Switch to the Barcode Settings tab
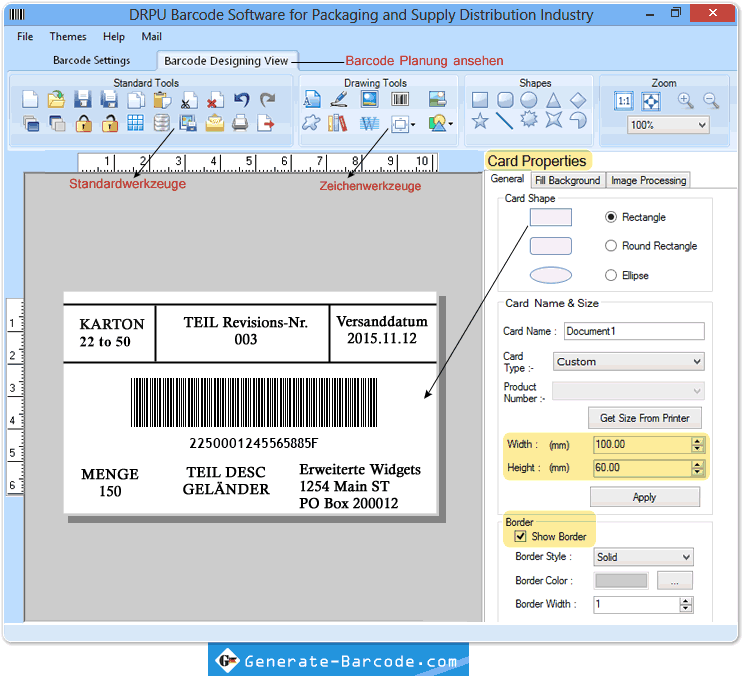 tap(92, 60)
